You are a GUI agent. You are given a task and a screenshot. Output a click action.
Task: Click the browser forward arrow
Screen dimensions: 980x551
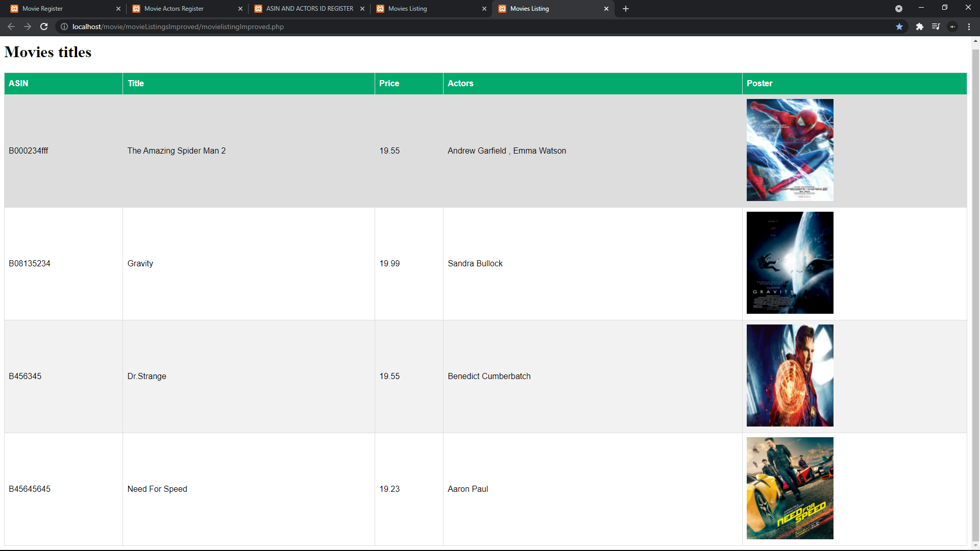pos(28,27)
